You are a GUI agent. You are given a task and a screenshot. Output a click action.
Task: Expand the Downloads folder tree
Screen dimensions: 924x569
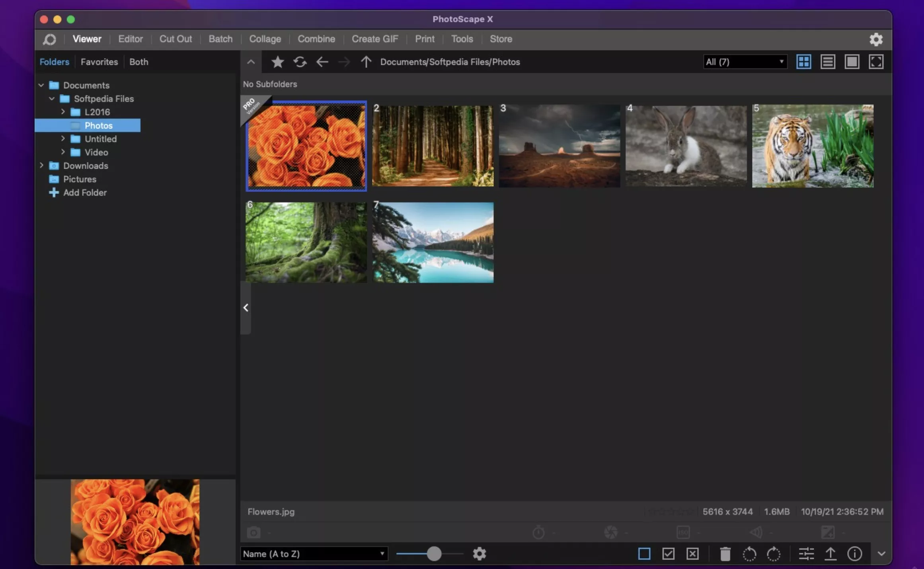pos(41,165)
